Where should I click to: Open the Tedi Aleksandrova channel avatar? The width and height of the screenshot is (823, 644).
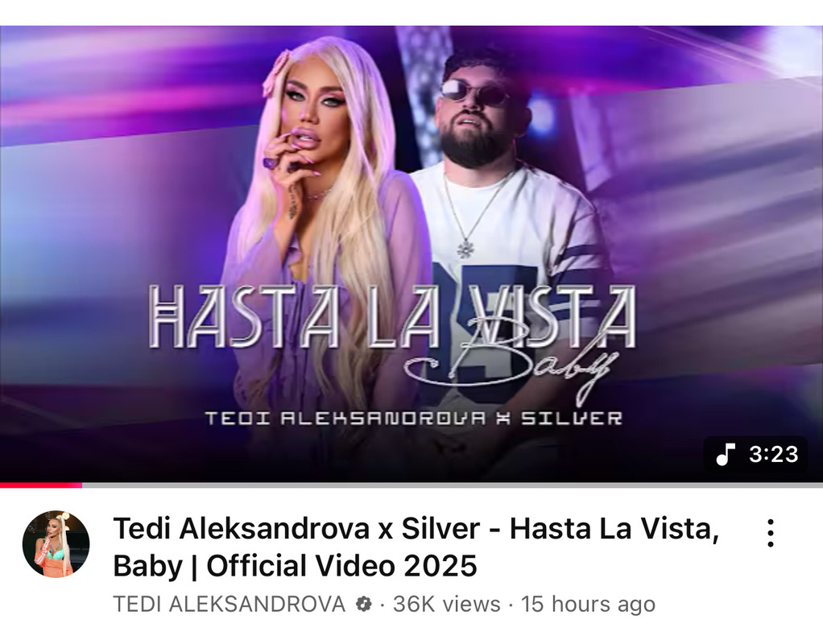tap(56, 543)
